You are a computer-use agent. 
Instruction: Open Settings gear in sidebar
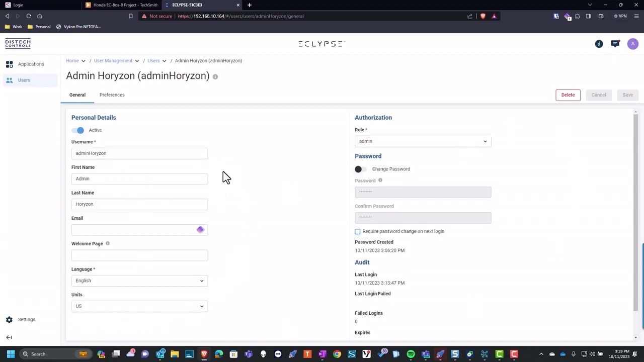pyautogui.click(x=9, y=320)
